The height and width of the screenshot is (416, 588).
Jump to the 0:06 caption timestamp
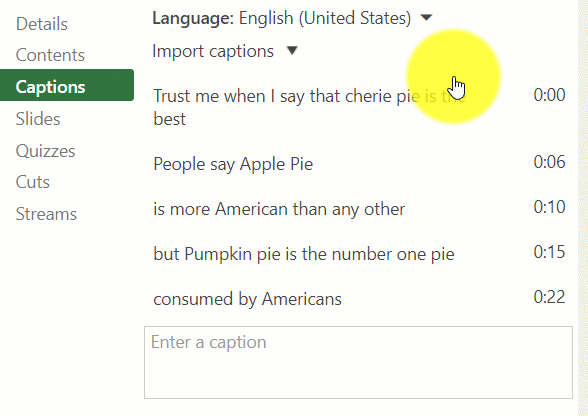pos(549,162)
